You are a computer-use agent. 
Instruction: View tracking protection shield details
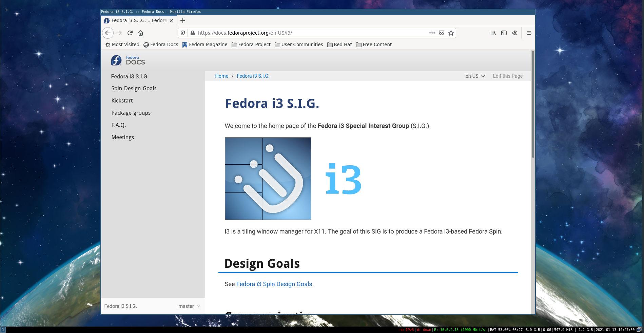point(183,33)
